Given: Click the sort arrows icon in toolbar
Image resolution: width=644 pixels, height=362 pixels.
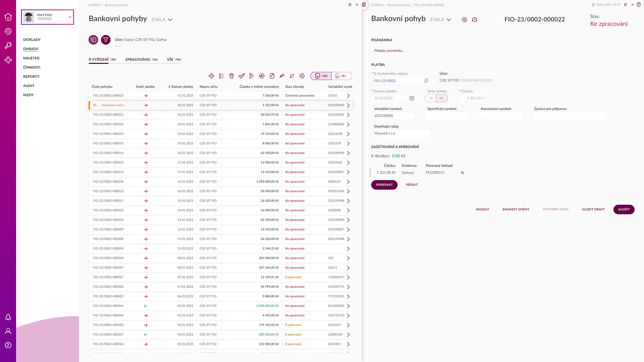Looking at the screenshot, I should tap(292, 76).
